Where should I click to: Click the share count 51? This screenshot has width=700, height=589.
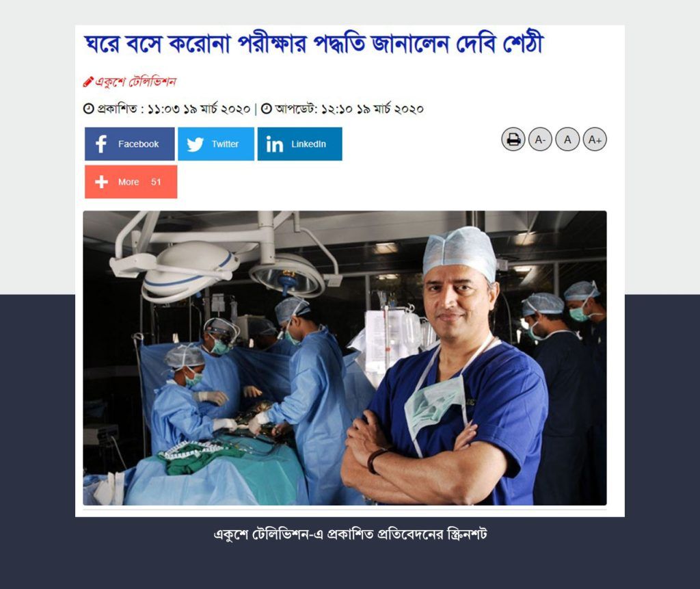[x=156, y=182]
